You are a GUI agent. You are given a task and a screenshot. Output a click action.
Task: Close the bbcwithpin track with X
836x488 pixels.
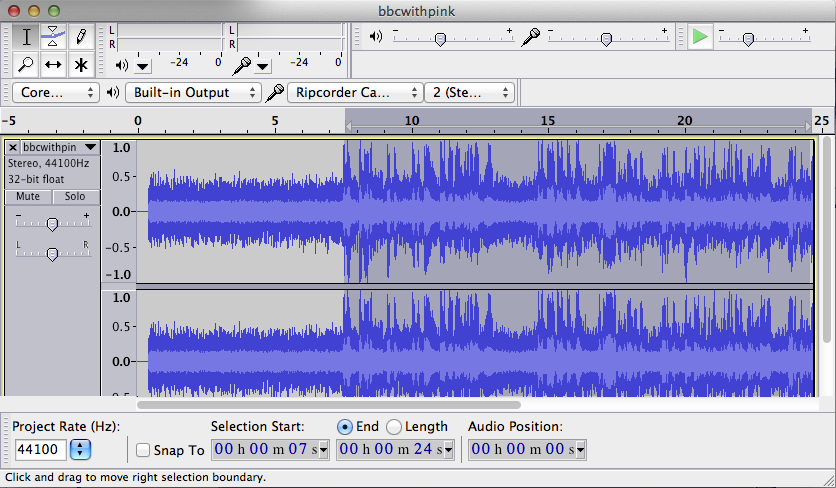(13, 148)
